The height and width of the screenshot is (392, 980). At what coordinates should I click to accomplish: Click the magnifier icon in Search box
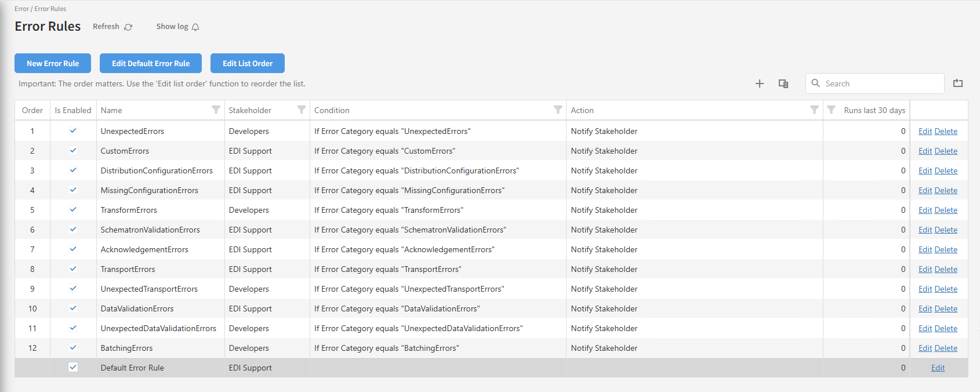(x=816, y=84)
